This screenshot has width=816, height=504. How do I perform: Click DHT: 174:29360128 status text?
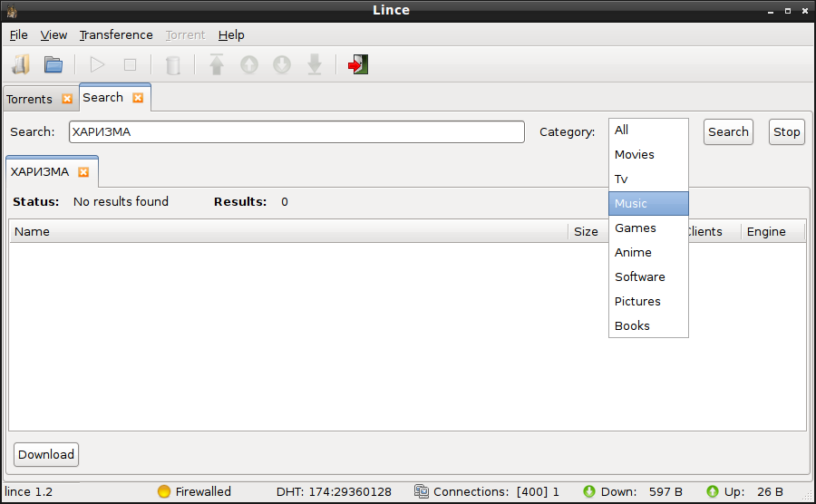(x=334, y=491)
